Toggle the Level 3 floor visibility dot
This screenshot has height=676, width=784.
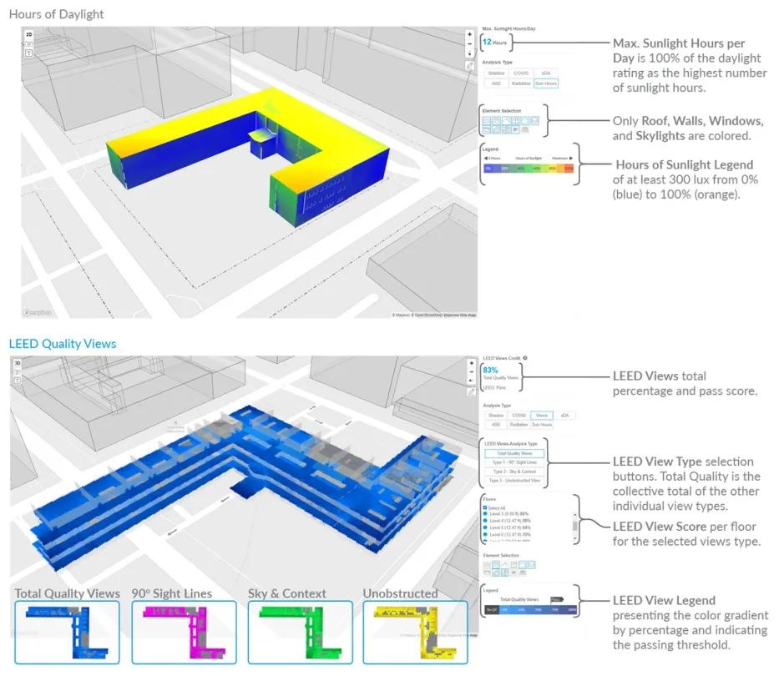(485, 513)
